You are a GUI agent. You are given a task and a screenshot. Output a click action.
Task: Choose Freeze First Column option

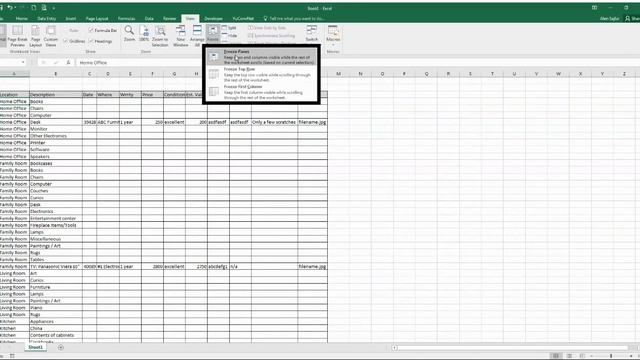(261, 92)
